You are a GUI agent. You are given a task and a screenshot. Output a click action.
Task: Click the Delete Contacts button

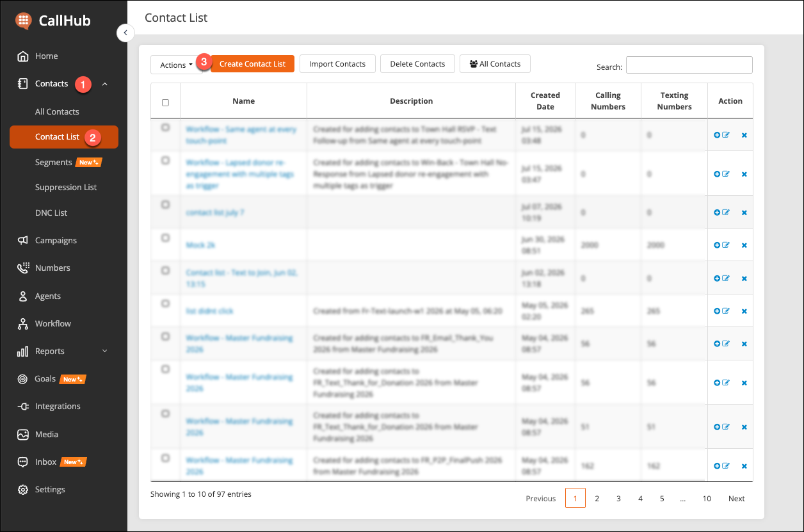pyautogui.click(x=417, y=64)
